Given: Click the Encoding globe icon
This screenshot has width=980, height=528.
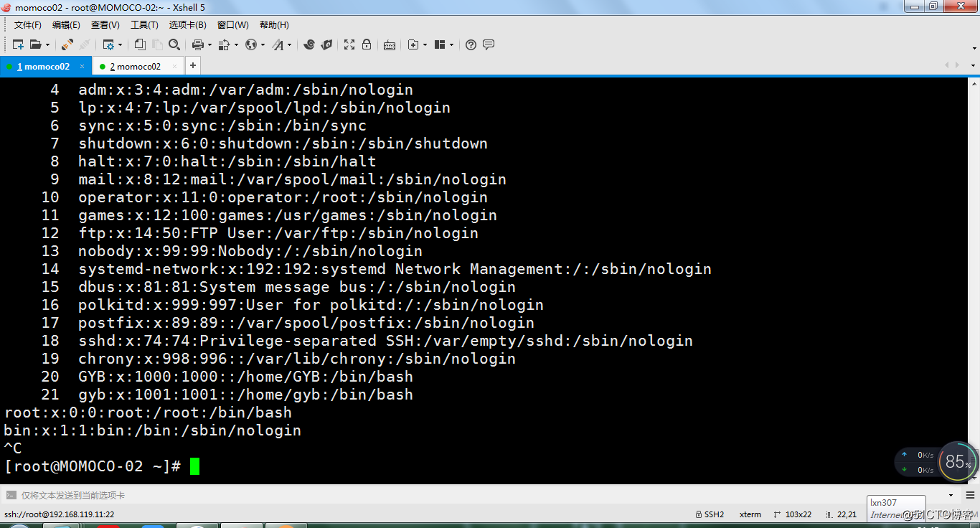Looking at the screenshot, I should (250, 44).
